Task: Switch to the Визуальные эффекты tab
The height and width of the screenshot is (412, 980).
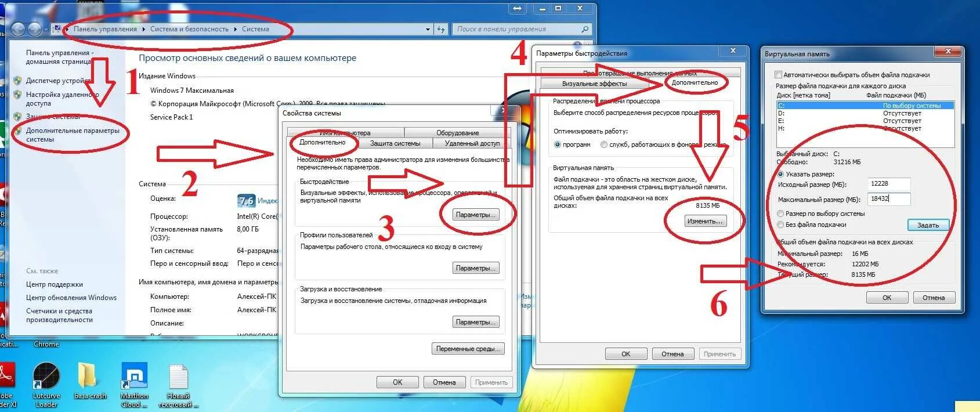Action: tap(594, 84)
